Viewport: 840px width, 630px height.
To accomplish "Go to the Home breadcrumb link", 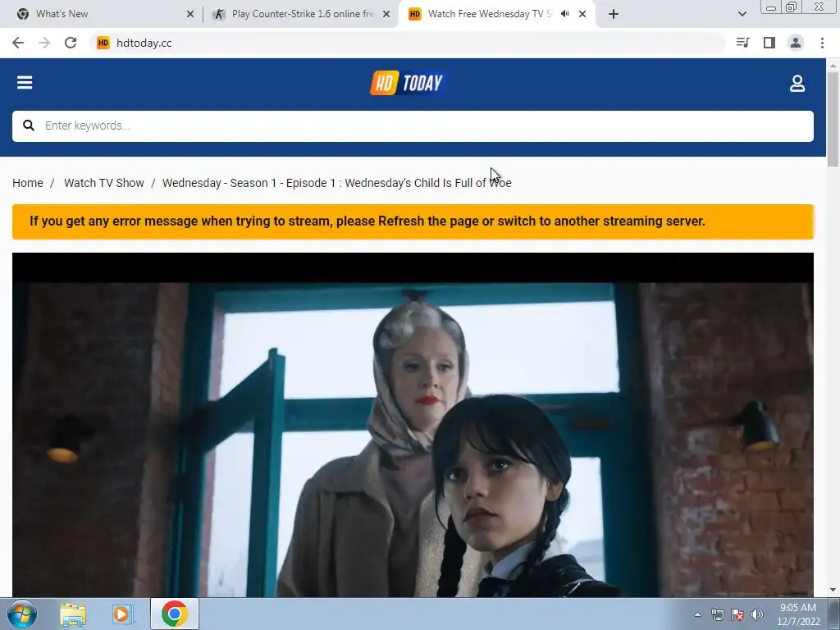I will tap(28, 183).
